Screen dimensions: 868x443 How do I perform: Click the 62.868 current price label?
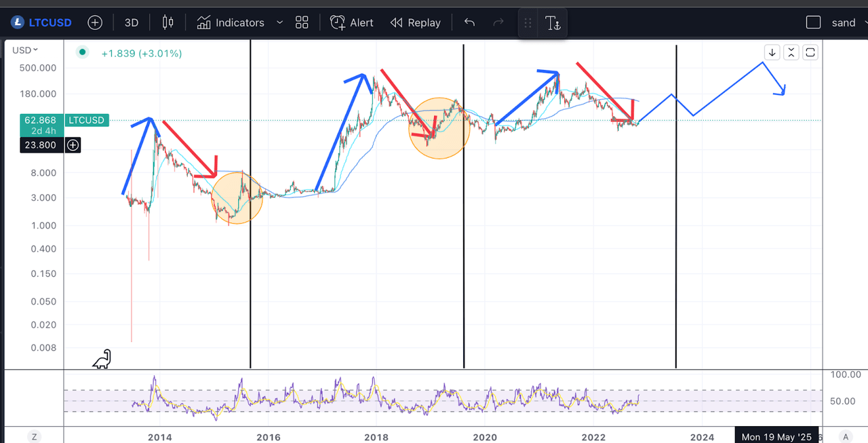40,120
